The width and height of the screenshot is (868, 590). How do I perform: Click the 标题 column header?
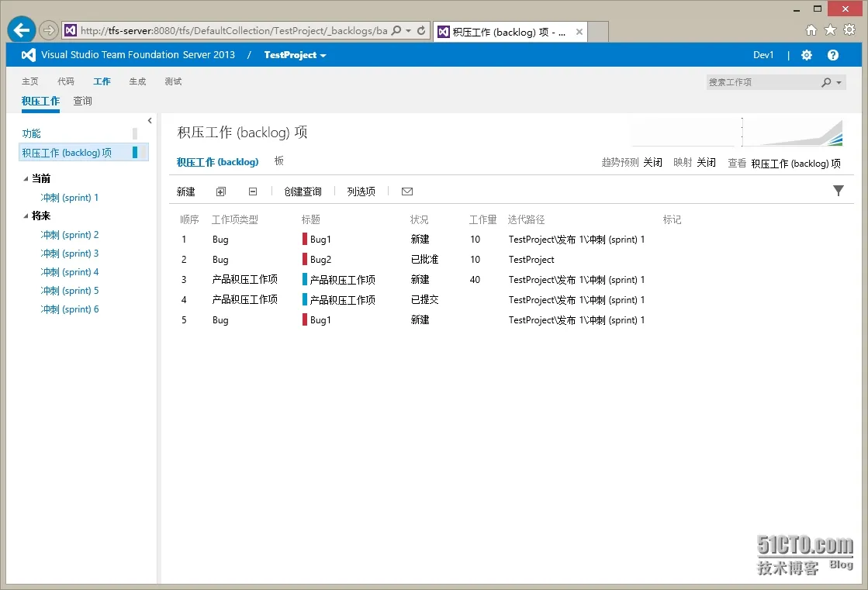click(310, 219)
